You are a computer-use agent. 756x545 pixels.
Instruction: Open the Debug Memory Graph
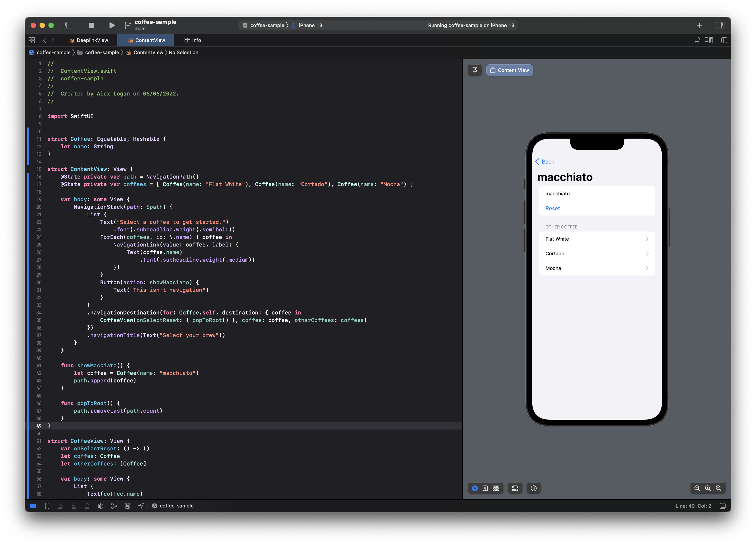coord(114,506)
